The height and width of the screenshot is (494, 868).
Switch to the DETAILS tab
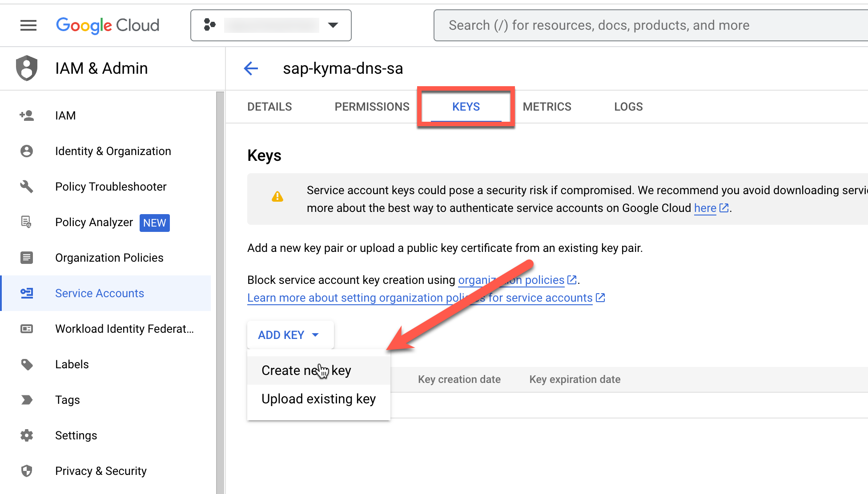pyautogui.click(x=269, y=107)
